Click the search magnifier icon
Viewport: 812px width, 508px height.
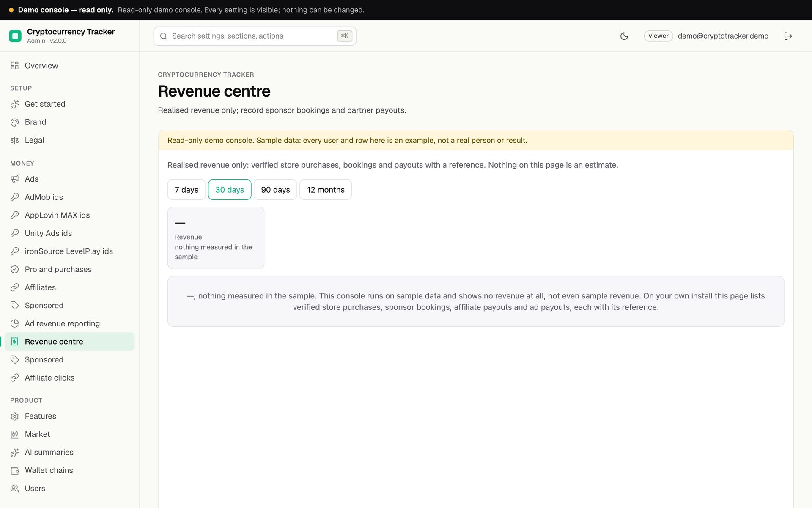pyautogui.click(x=164, y=36)
